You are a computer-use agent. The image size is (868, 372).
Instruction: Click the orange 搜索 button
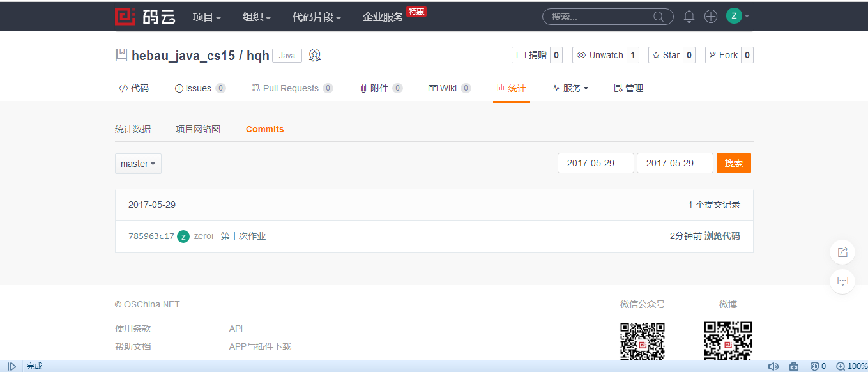734,163
